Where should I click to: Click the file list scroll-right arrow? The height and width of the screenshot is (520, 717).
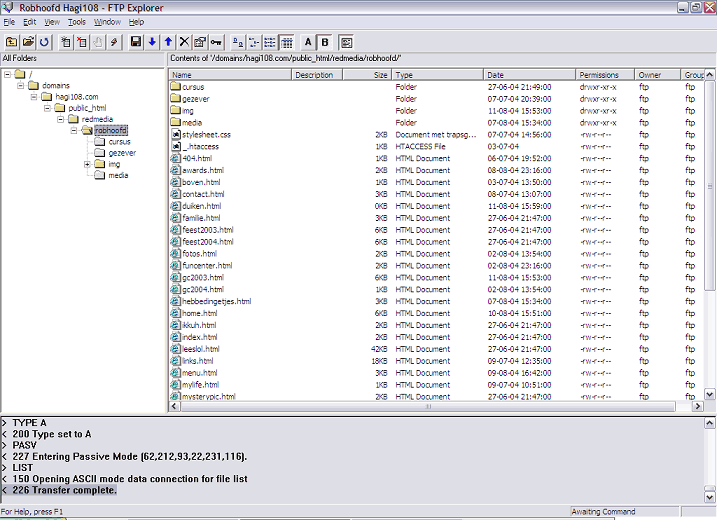coord(697,406)
